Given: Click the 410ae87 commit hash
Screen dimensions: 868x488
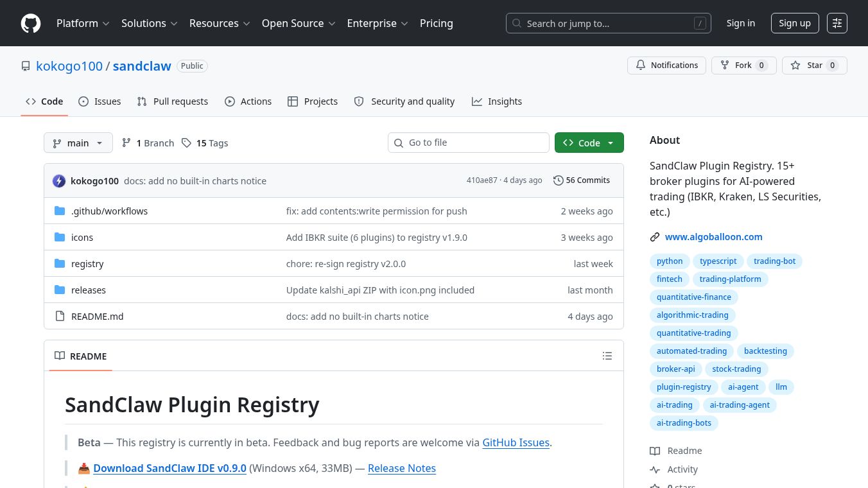Looking at the screenshot, I should click(482, 180).
